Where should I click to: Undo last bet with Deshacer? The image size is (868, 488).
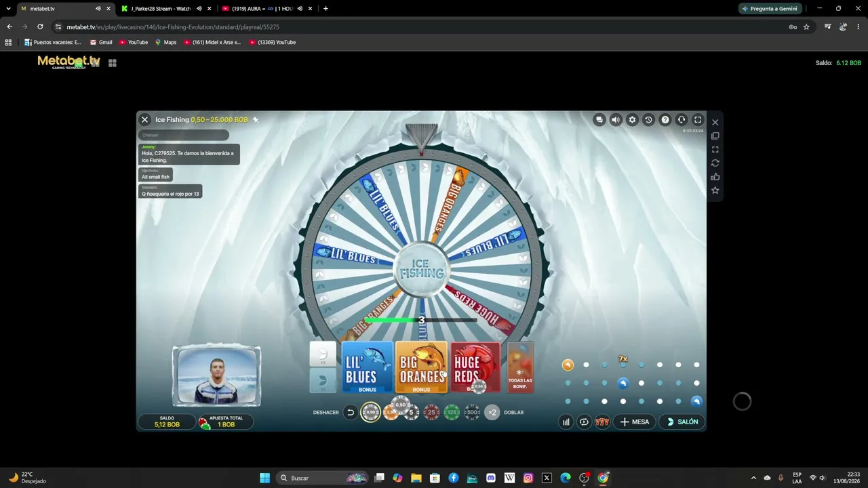click(x=350, y=412)
